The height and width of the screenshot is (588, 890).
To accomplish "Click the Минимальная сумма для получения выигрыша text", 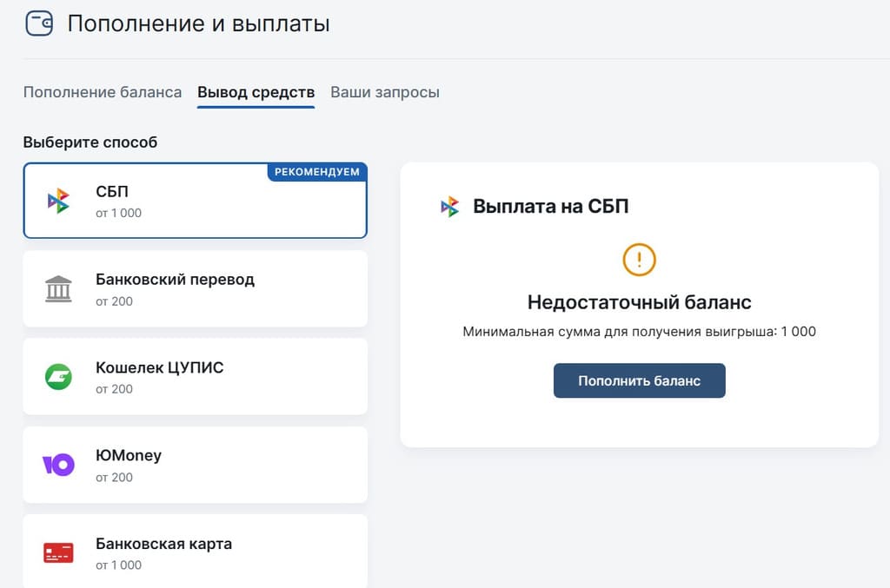I will 639,332.
